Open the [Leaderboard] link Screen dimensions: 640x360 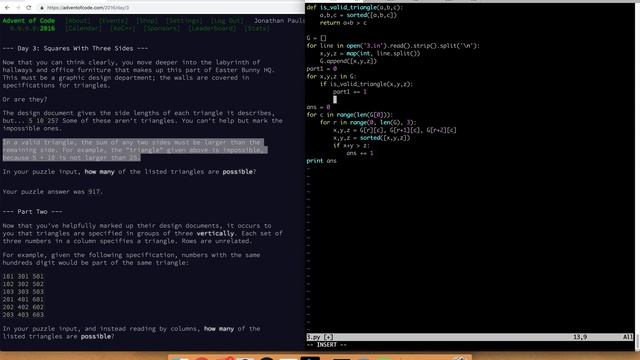[212, 29]
